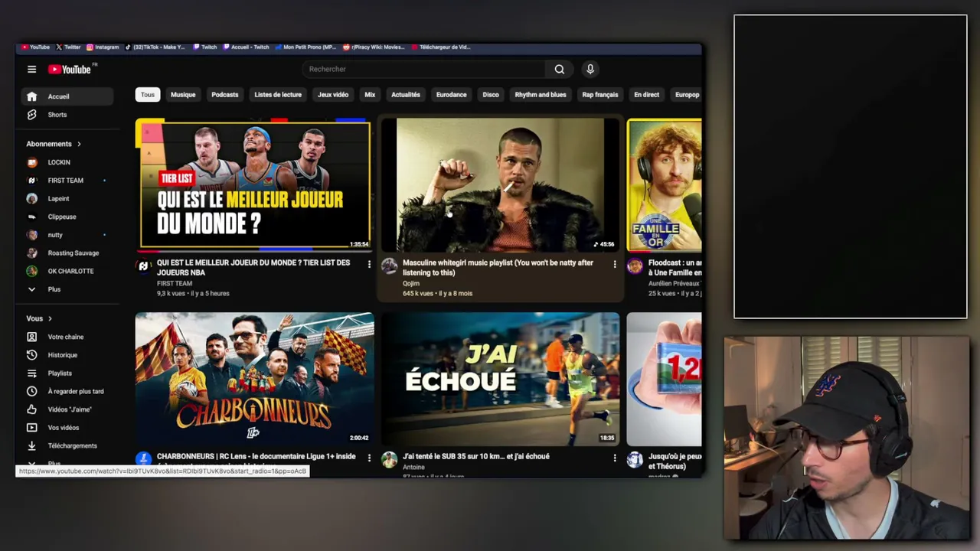This screenshot has height=551, width=980.
Task: Open Accueil in the left sidebar
Action: click(x=67, y=96)
